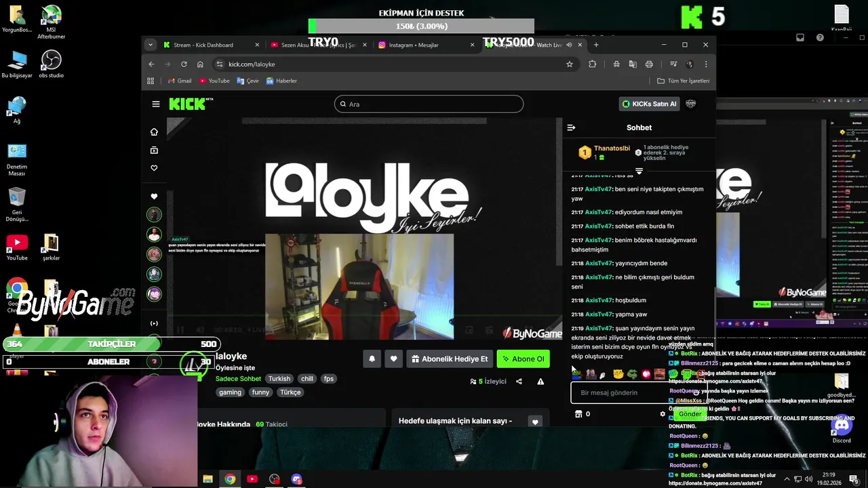The height and width of the screenshot is (488, 868).
Task: Open obs studio desktop icon
Action: point(51,65)
